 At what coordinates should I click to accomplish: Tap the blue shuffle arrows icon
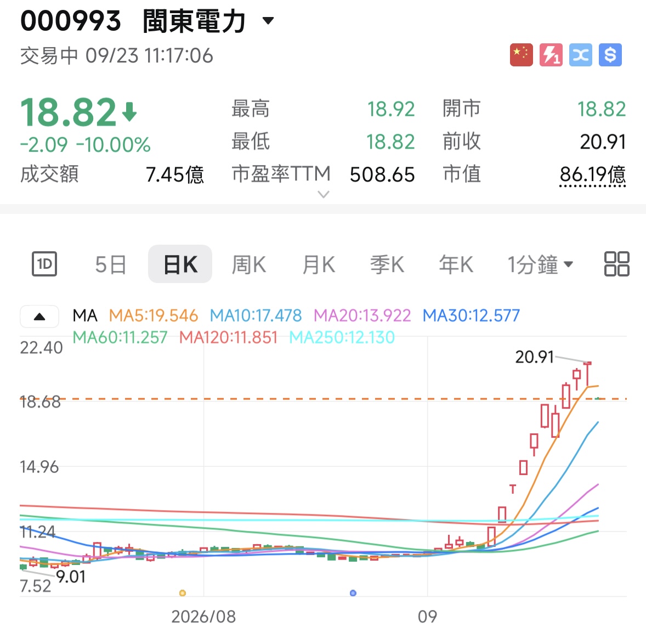coord(581,55)
